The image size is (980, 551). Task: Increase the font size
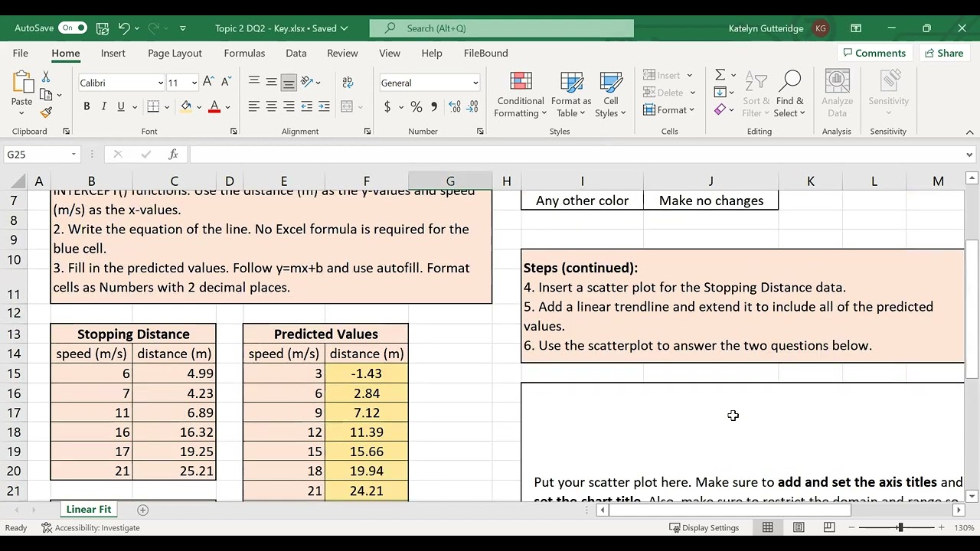(x=210, y=83)
